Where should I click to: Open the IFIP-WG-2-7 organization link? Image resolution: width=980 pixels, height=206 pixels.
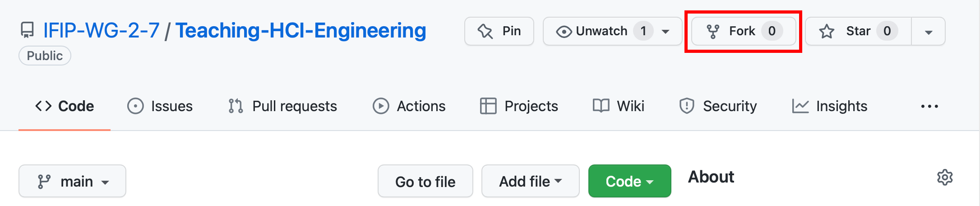(x=102, y=31)
